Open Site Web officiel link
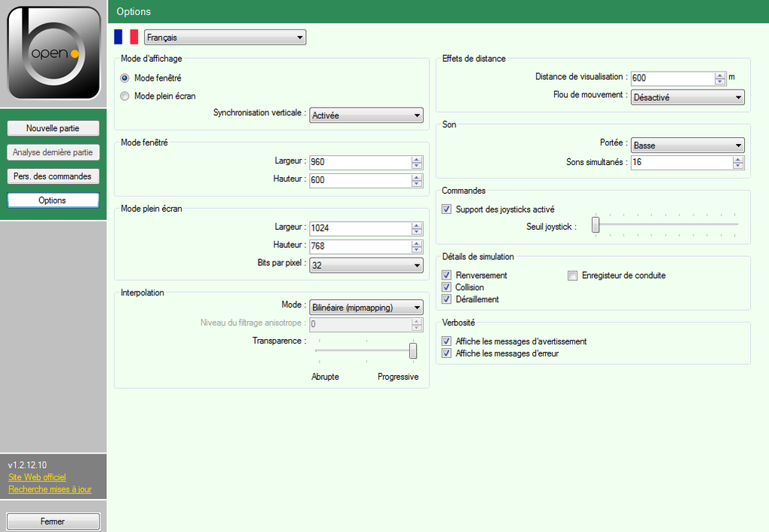This screenshot has height=532, width=769. 37,477
